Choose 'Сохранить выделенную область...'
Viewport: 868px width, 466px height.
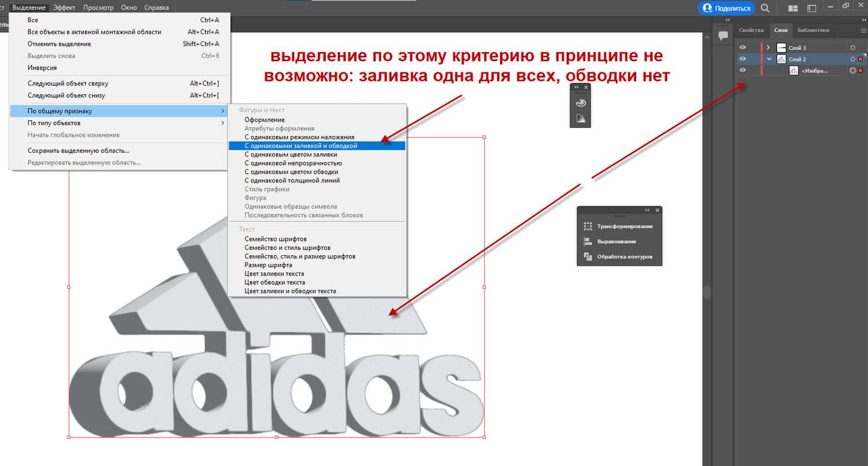(x=120, y=151)
